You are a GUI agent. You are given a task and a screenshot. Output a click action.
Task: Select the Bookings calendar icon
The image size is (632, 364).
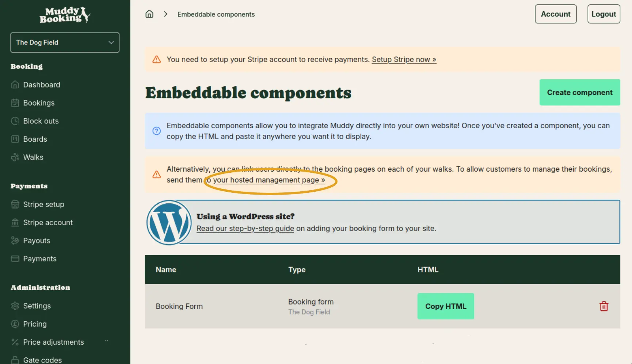(x=15, y=103)
